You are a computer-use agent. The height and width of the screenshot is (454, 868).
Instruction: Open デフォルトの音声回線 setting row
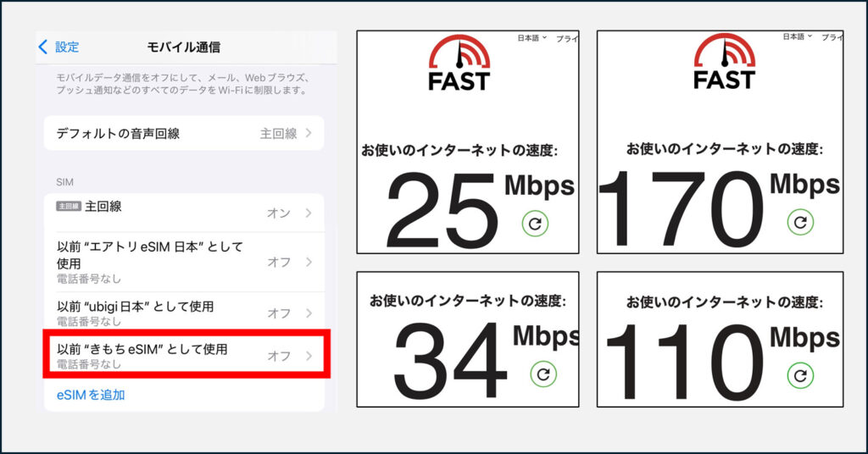coord(184,133)
